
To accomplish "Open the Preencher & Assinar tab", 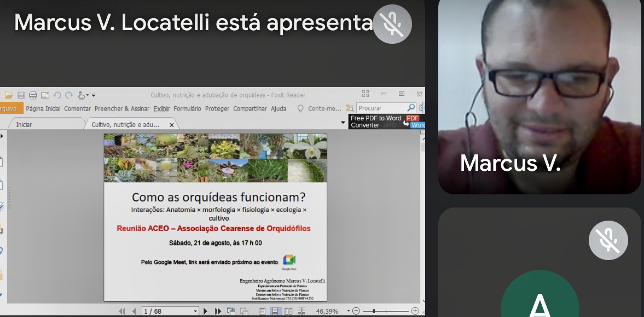I will (x=122, y=108).
